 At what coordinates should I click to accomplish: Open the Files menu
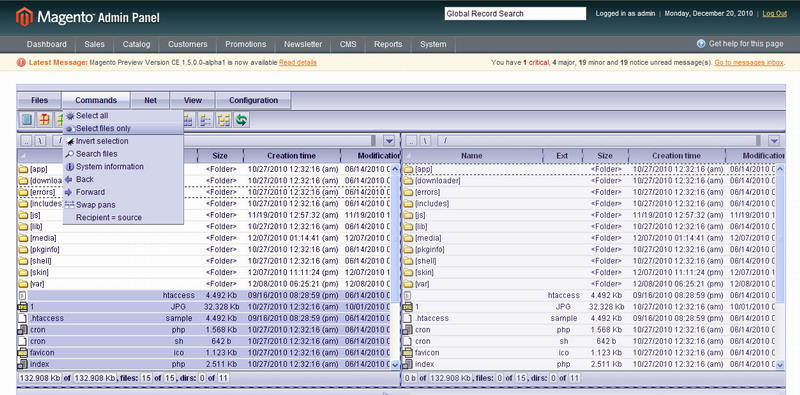point(39,101)
